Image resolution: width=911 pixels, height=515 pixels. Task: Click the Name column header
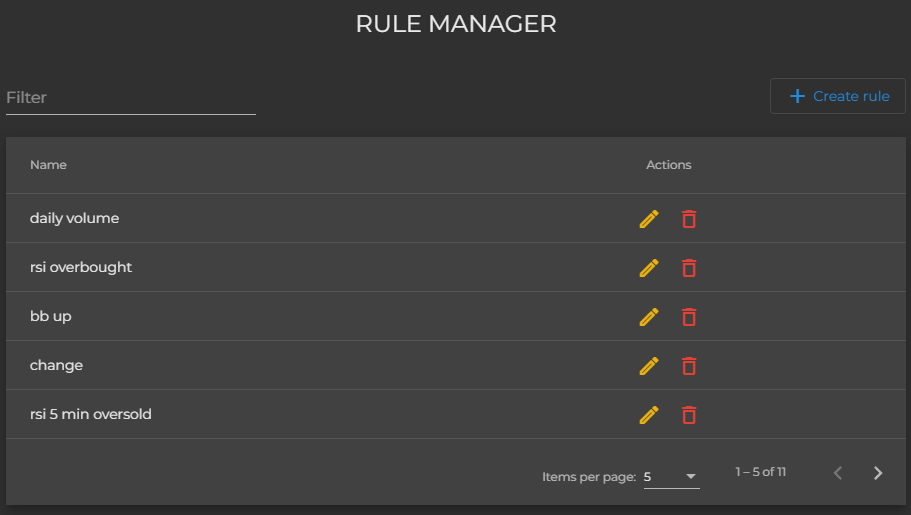click(x=48, y=165)
